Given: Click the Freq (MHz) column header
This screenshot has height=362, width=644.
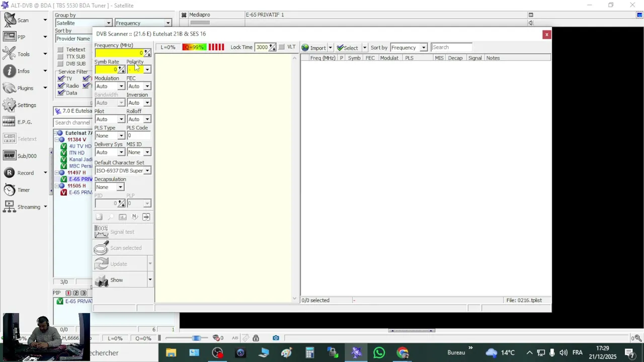Looking at the screenshot, I should point(323,58).
